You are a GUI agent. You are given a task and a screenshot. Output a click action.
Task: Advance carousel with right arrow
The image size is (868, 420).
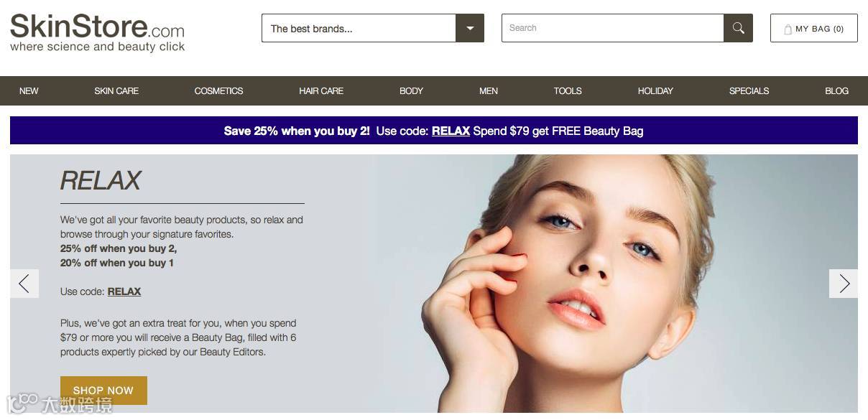[x=844, y=284]
